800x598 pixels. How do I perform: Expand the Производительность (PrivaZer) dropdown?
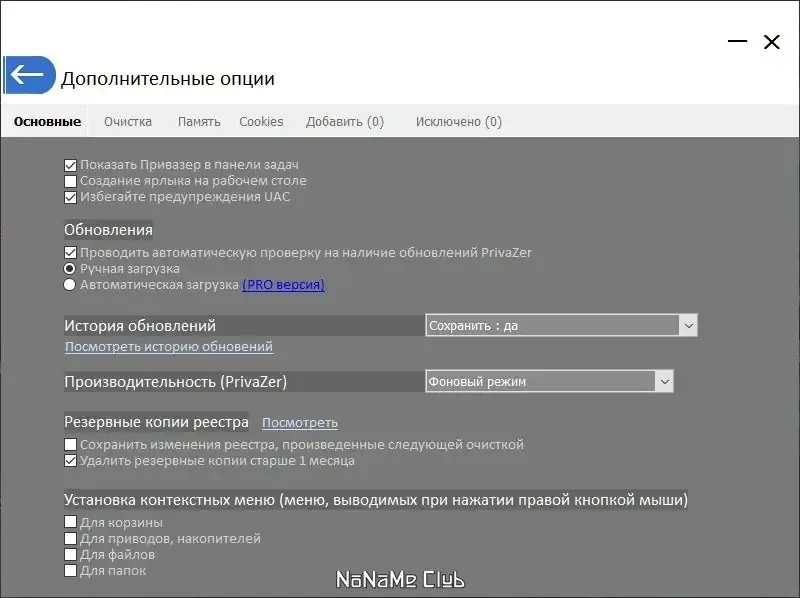(x=663, y=381)
